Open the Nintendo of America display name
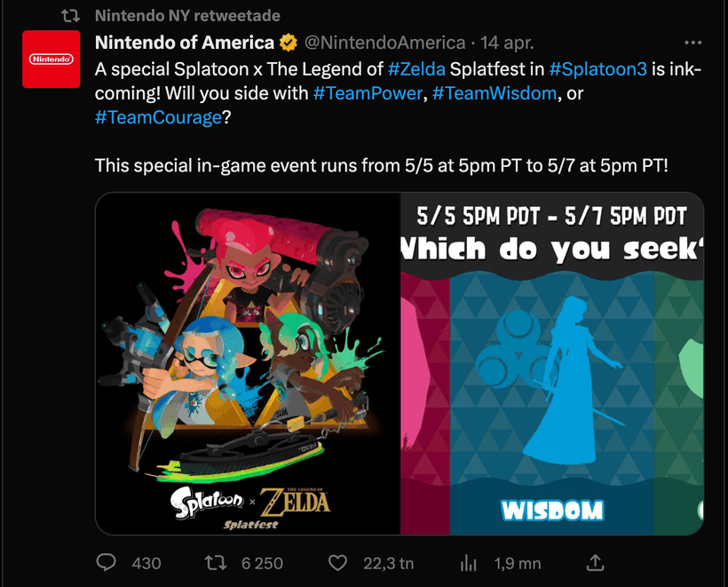 (184, 43)
